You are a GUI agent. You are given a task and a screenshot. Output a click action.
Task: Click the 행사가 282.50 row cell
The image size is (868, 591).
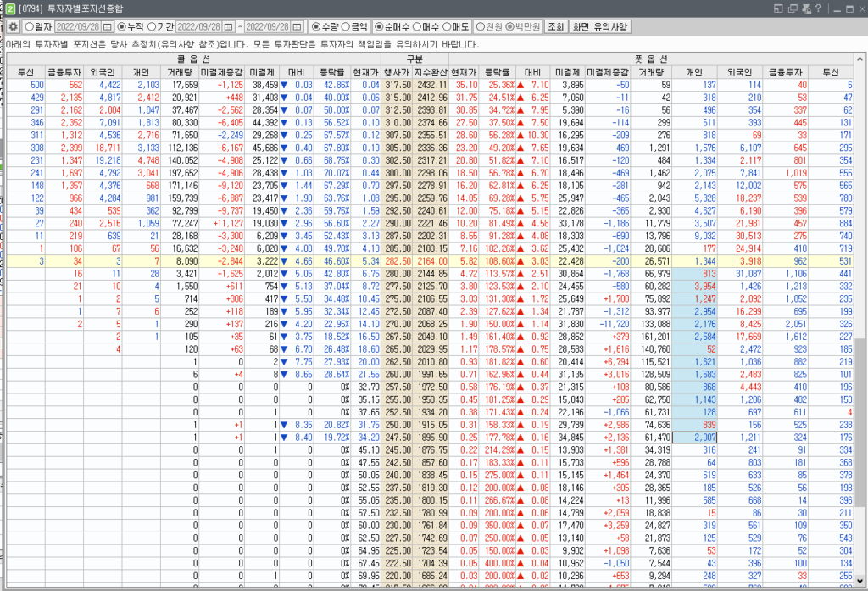pyautogui.click(x=398, y=263)
